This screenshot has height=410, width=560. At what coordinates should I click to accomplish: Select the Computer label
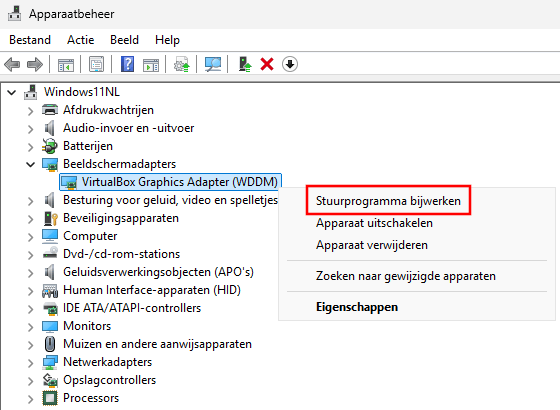[x=90, y=236]
